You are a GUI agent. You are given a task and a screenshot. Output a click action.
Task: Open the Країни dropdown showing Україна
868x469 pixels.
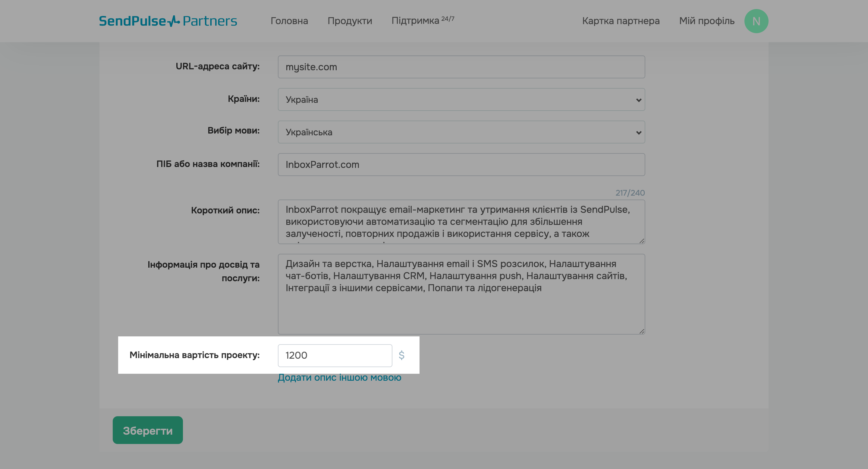click(461, 99)
